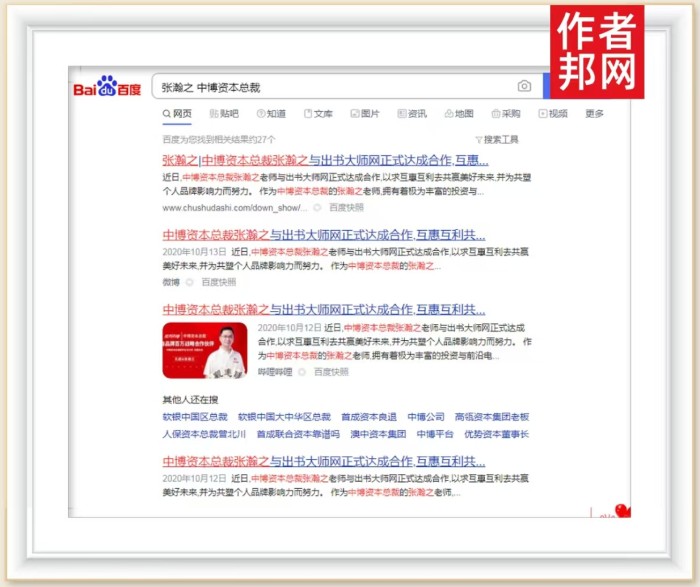Expand the 更多 search categories
The image size is (700, 587).
(594, 114)
